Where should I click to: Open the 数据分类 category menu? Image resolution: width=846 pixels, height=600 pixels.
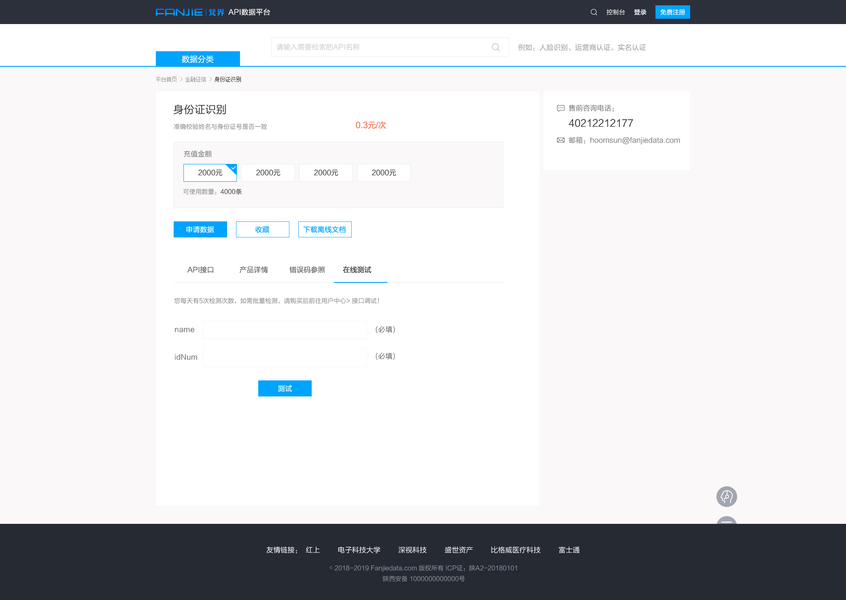(197, 59)
